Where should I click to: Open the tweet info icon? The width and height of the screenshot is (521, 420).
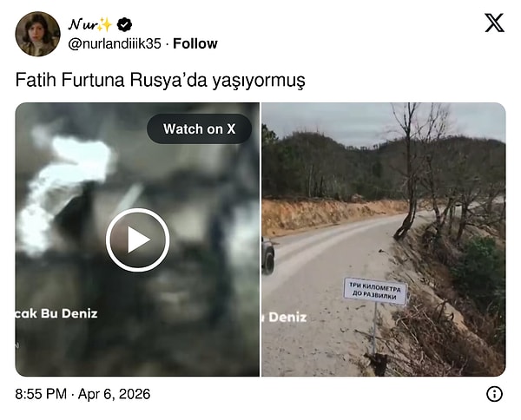(x=494, y=394)
